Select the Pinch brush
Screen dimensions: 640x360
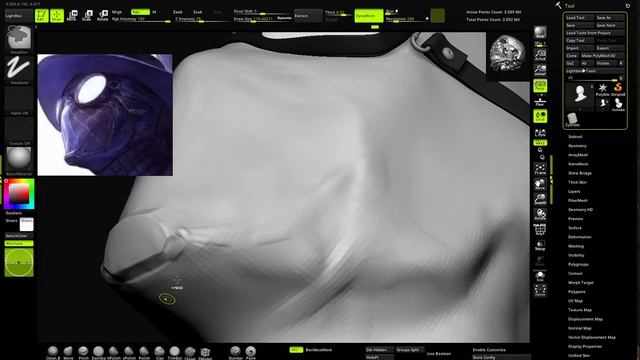83,352
